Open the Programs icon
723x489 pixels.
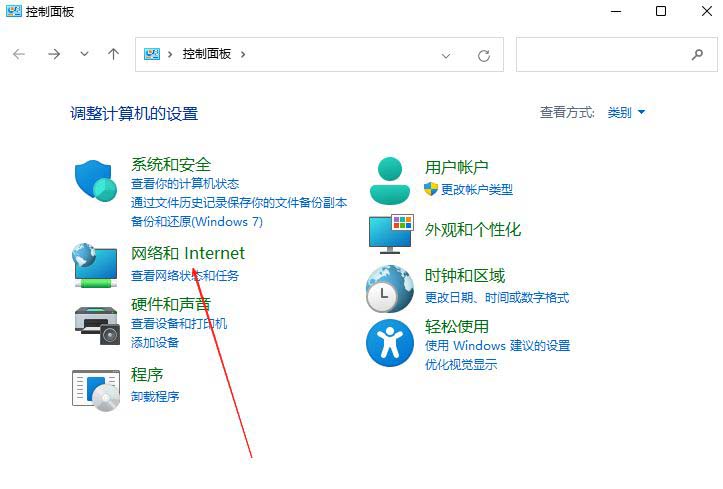point(96,388)
